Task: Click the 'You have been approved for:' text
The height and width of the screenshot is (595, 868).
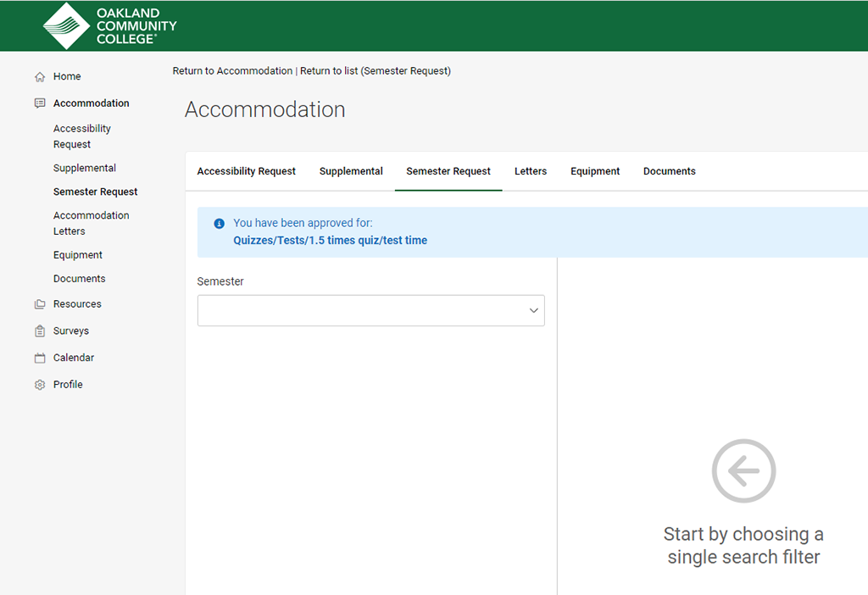Action: tap(303, 223)
